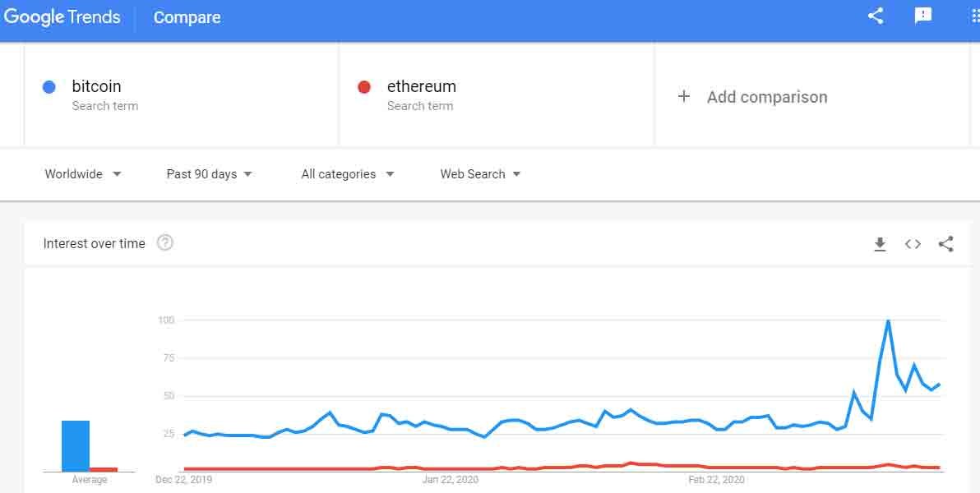Open the Past 90 days dropdown
The width and height of the screenshot is (980, 493).
(209, 174)
